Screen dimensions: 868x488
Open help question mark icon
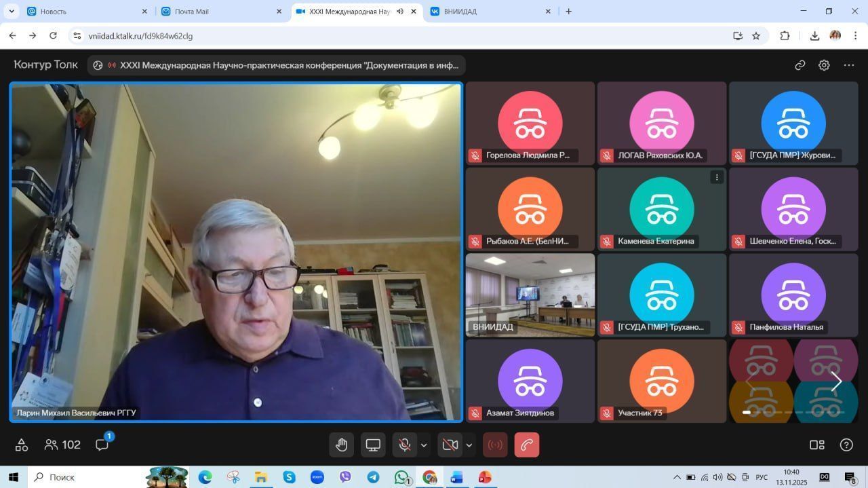point(846,445)
